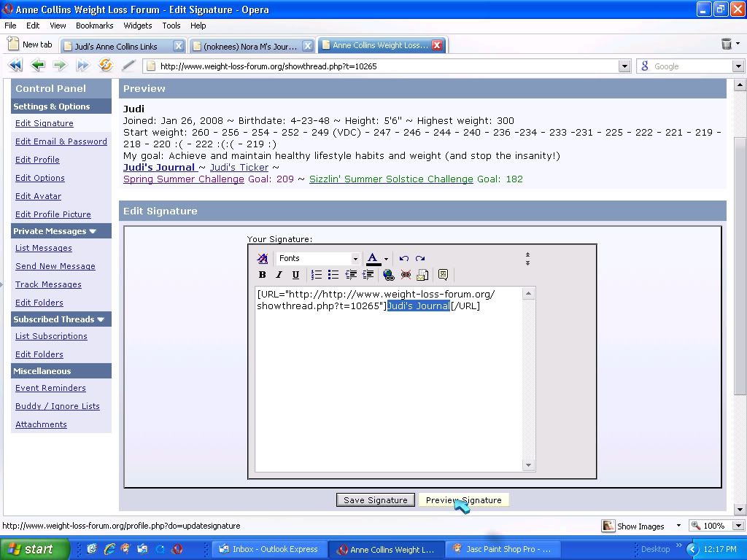Insert an ordered numbered list
This screenshot has height=560, width=747.
317,275
